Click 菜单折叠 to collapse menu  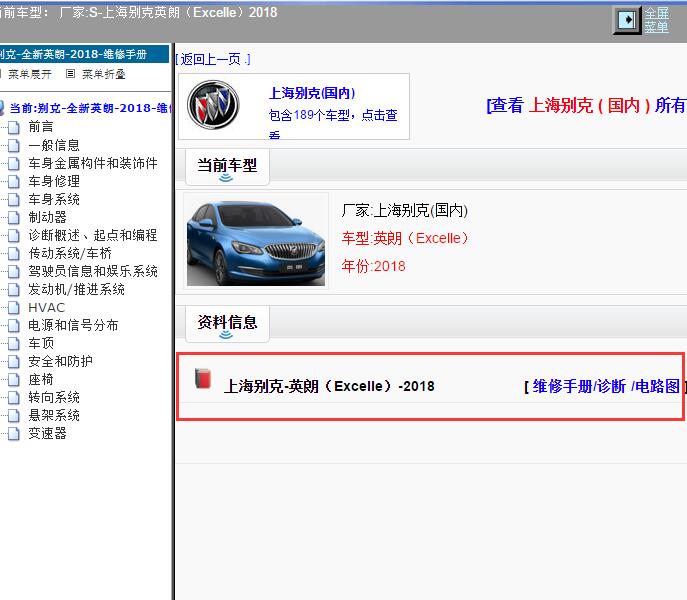click(x=104, y=74)
